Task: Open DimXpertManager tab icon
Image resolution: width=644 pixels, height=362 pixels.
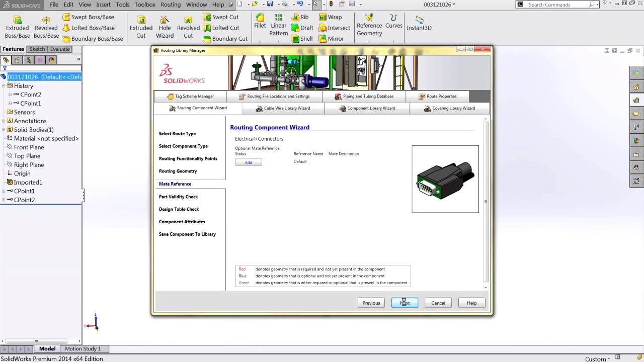Action: [39, 60]
